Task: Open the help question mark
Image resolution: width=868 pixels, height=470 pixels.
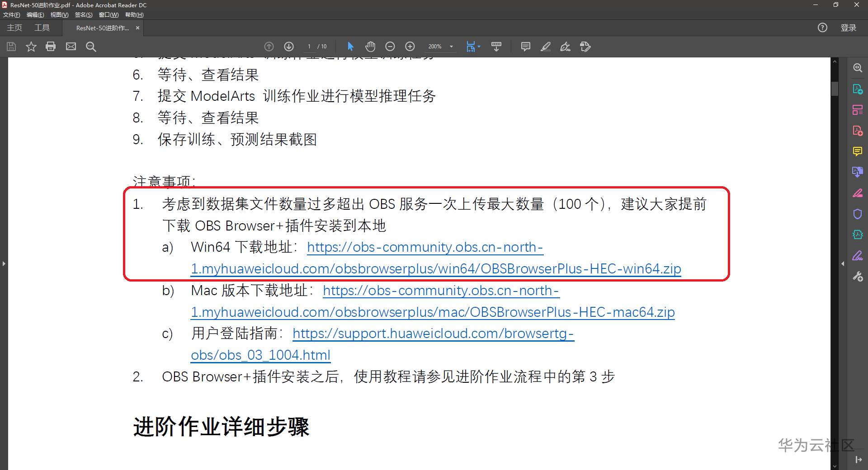Action: 822,28
